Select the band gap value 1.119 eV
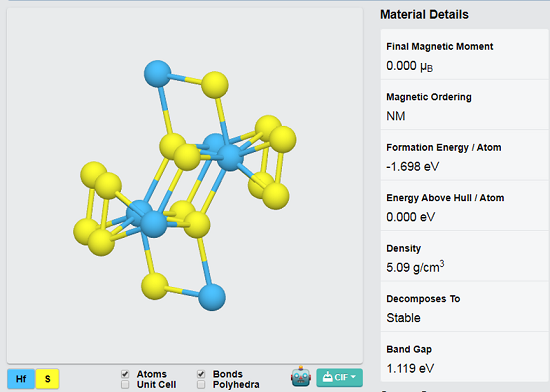This screenshot has width=550, height=392. click(x=410, y=369)
